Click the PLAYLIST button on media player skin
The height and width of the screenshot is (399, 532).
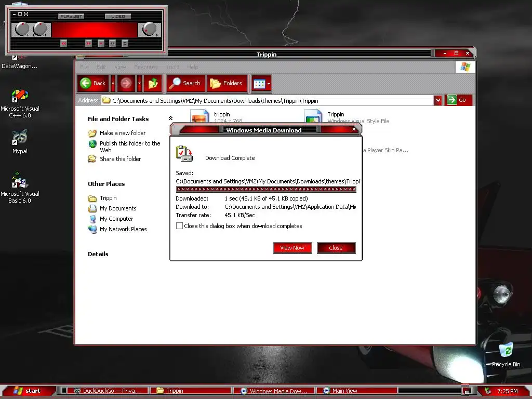click(x=71, y=16)
